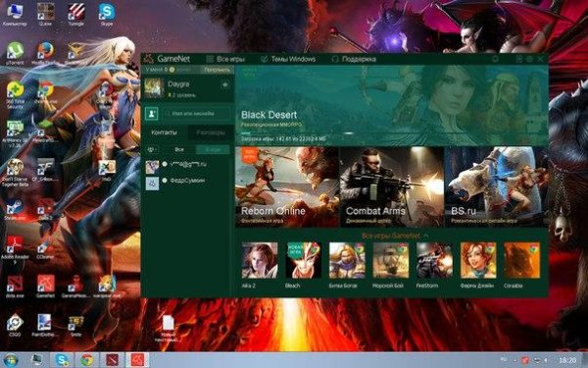Open the Компьютер desktop icon
The height and width of the screenshot is (368, 588).
point(15,14)
